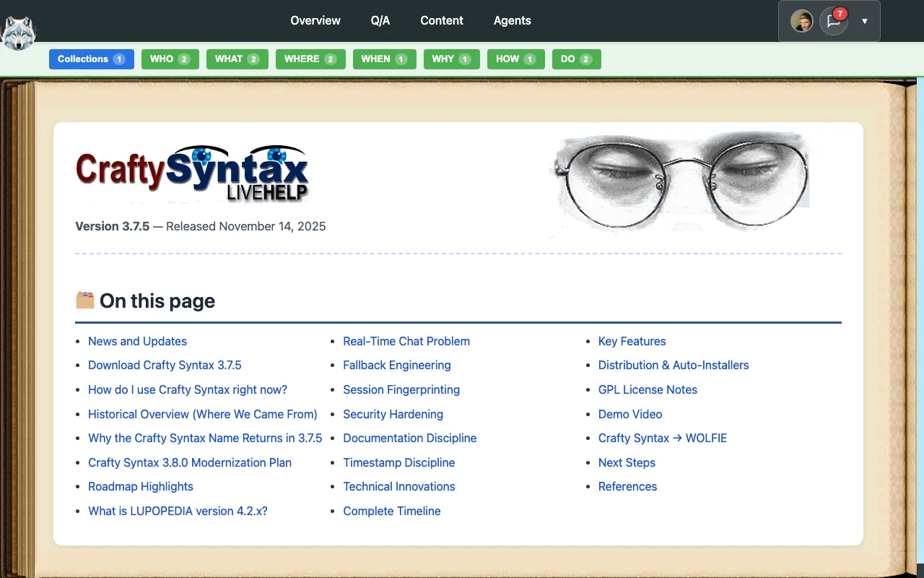The width and height of the screenshot is (924, 578).
Task: Select the Collections tab
Action: pos(92,59)
